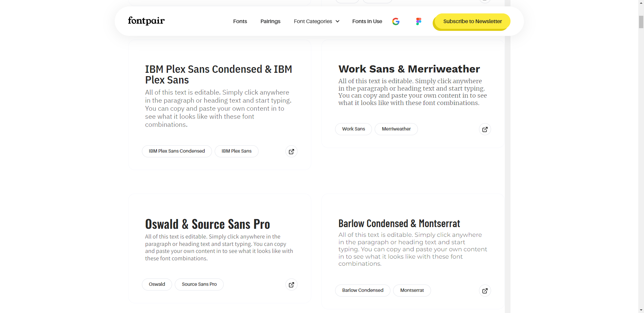
Task: Open external link for Oswald pairing
Action: tap(291, 284)
